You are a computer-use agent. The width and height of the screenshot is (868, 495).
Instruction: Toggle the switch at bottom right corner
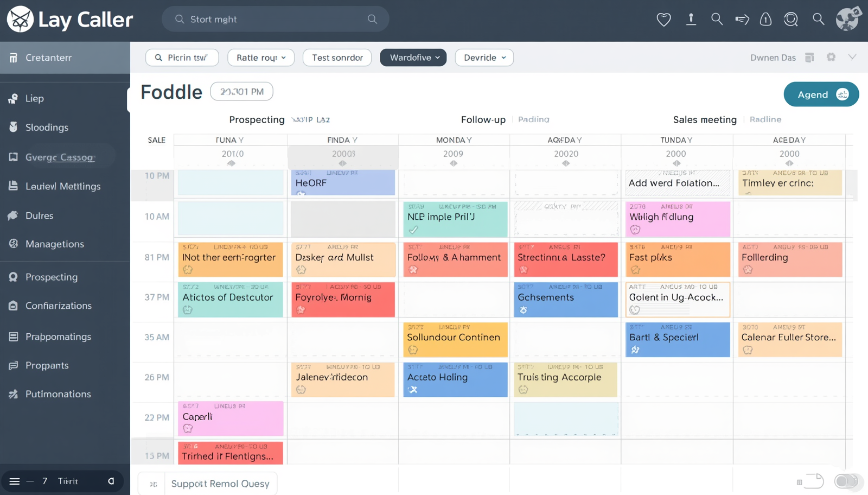pyautogui.click(x=846, y=481)
